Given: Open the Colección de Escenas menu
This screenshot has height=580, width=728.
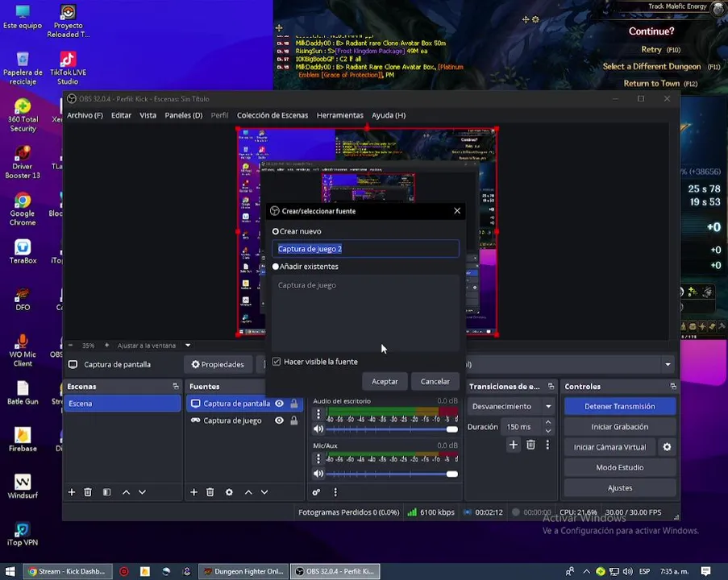Looking at the screenshot, I should (272, 115).
